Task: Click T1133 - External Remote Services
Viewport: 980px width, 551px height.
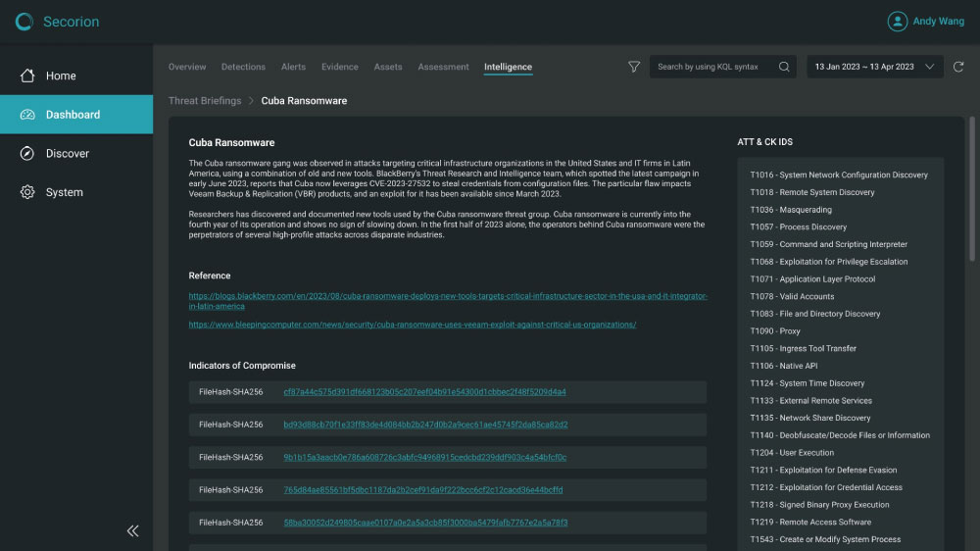Action: (x=810, y=401)
